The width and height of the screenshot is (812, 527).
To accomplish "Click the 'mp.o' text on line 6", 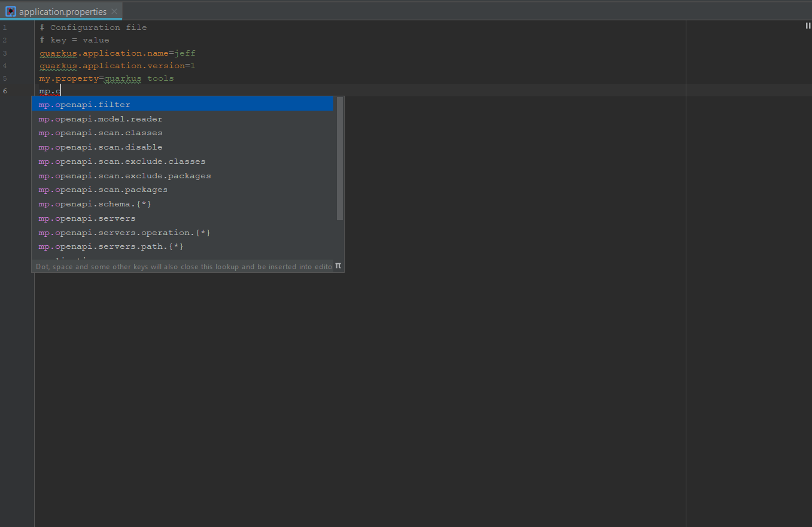I will point(50,91).
